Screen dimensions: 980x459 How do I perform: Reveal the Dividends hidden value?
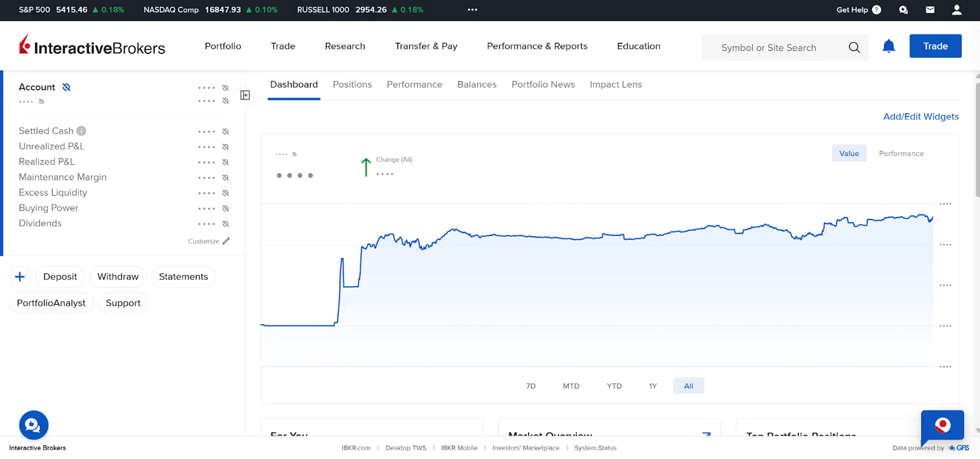click(225, 224)
